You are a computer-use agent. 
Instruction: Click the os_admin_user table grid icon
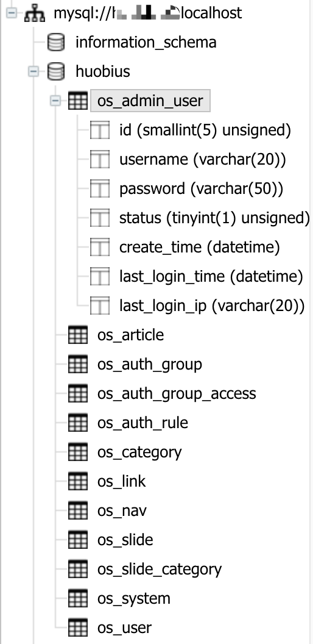click(x=78, y=101)
